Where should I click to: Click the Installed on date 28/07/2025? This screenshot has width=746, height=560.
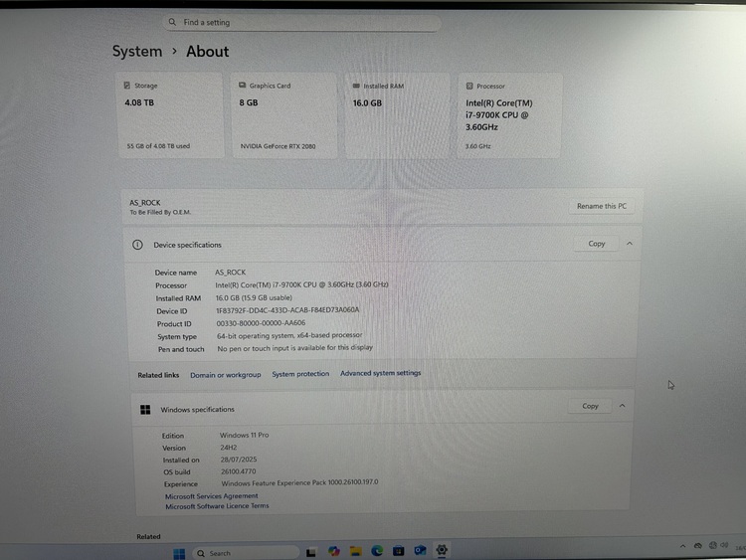239,460
